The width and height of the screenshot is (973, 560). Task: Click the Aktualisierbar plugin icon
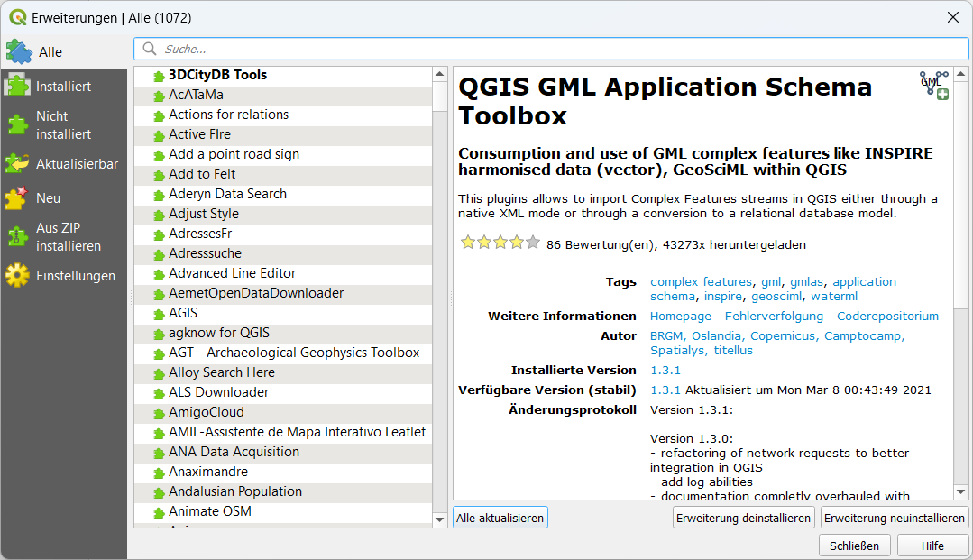point(18,164)
